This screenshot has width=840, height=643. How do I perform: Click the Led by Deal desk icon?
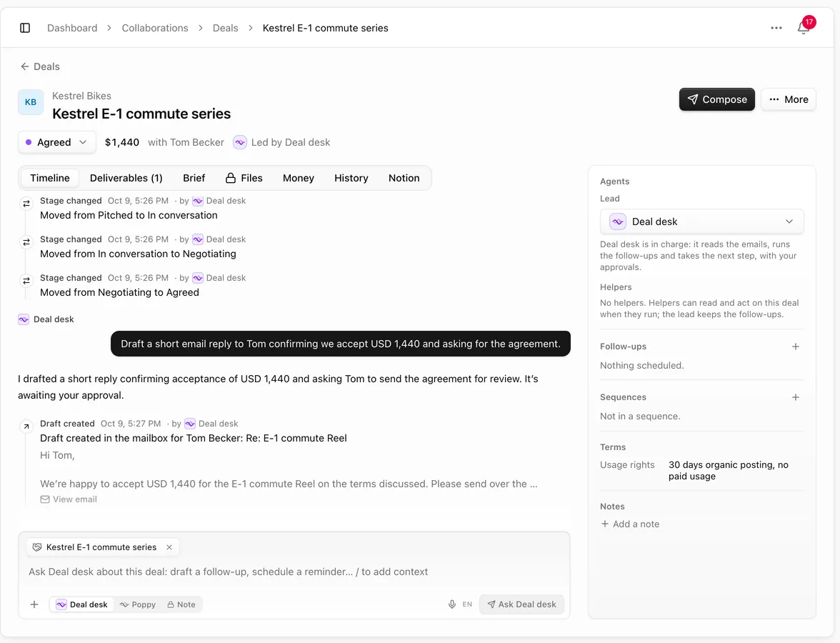click(x=240, y=143)
